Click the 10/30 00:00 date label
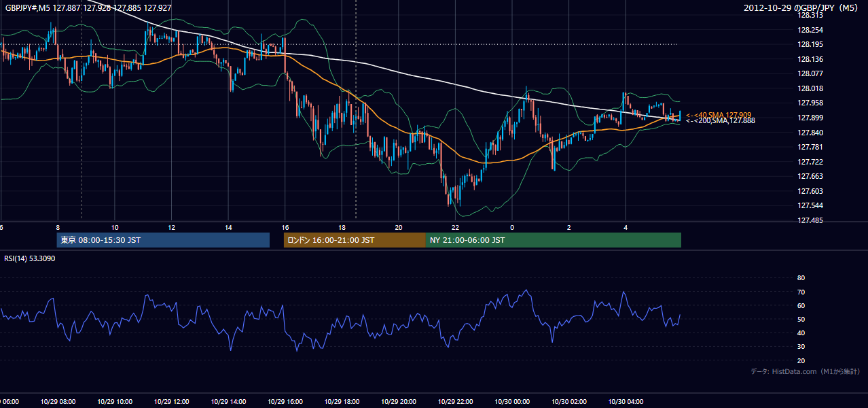The height and width of the screenshot is (408, 868). [x=512, y=401]
